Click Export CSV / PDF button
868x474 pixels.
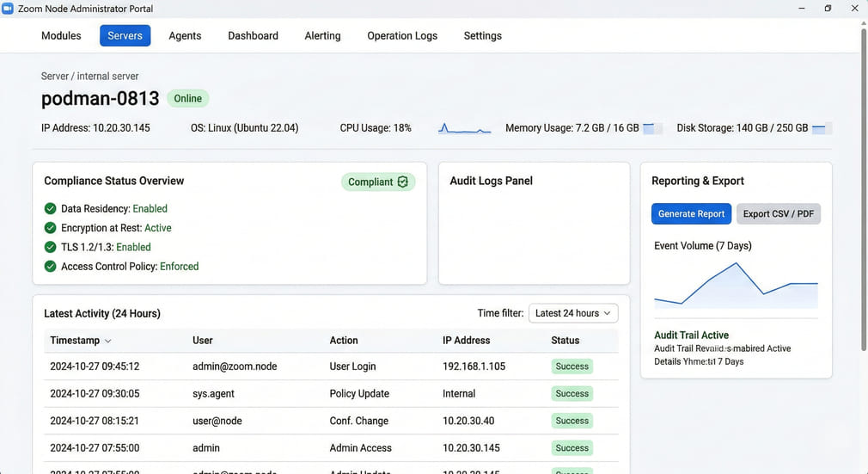[x=779, y=214]
